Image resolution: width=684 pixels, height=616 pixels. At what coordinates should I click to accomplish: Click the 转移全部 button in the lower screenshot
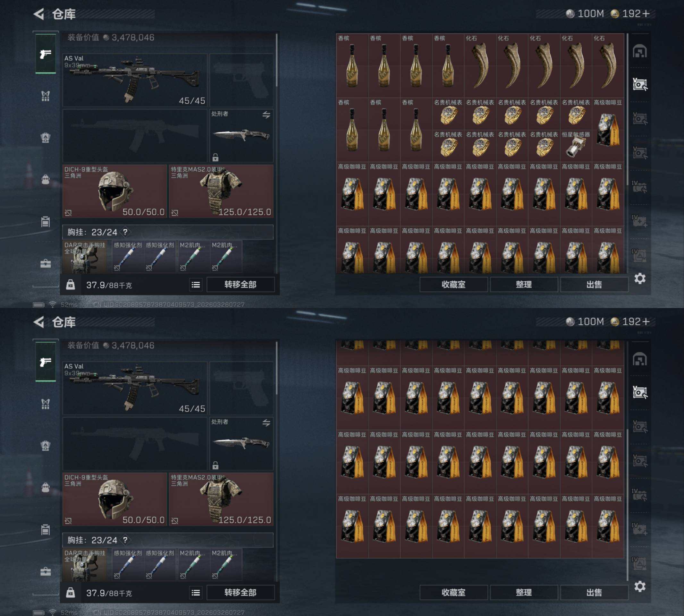click(x=241, y=593)
